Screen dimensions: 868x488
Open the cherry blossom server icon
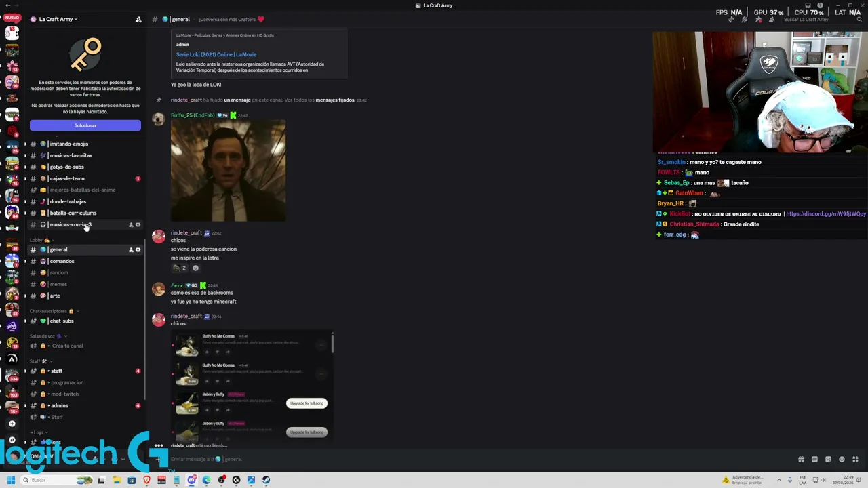(x=12, y=66)
